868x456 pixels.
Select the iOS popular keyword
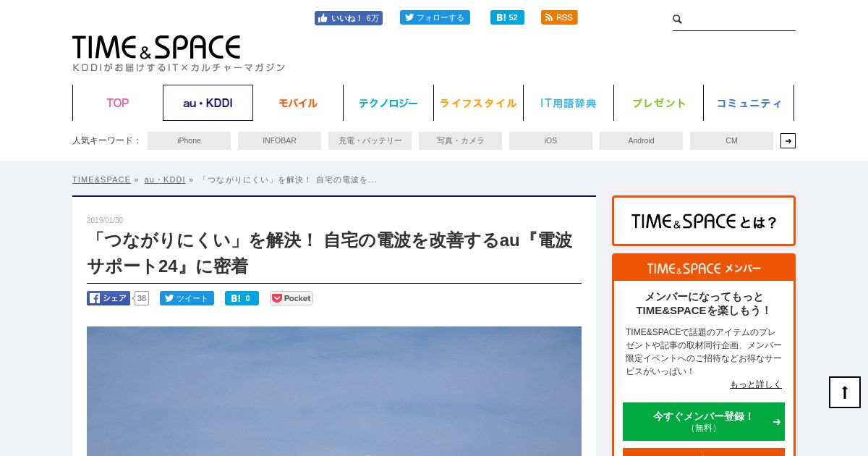click(x=550, y=140)
